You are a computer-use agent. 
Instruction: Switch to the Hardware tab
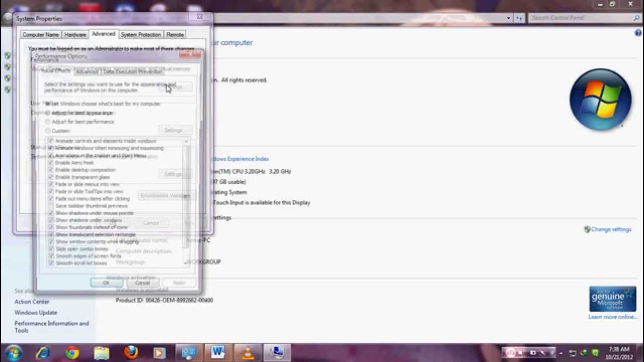point(75,35)
